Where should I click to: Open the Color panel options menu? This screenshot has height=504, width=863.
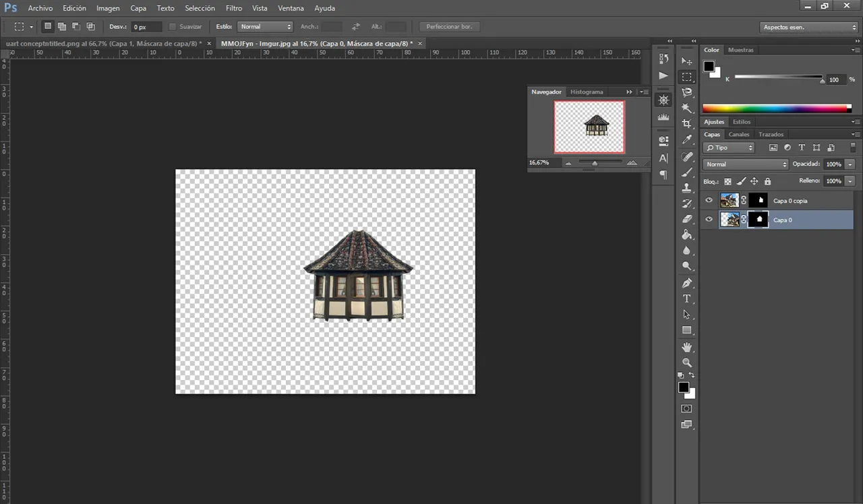click(855, 50)
